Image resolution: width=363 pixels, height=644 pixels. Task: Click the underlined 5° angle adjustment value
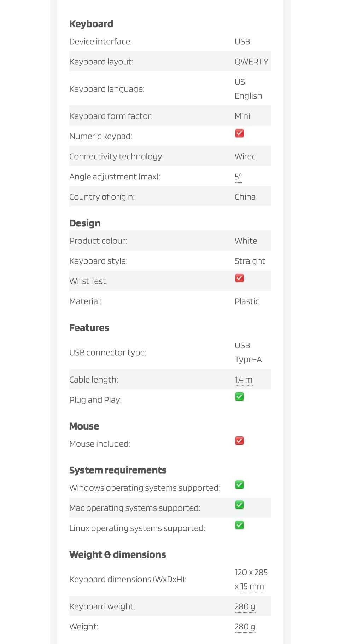(238, 177)
